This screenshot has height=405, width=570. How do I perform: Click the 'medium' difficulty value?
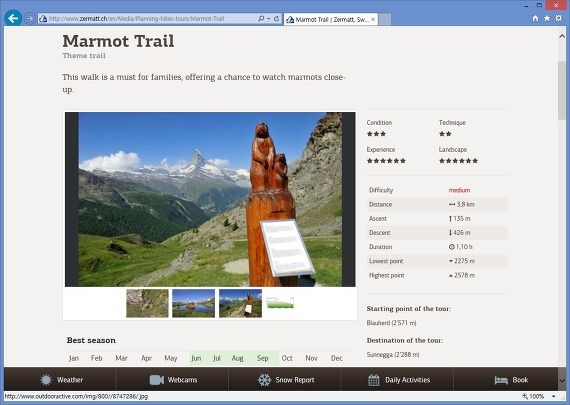click(x=459, y=190)
